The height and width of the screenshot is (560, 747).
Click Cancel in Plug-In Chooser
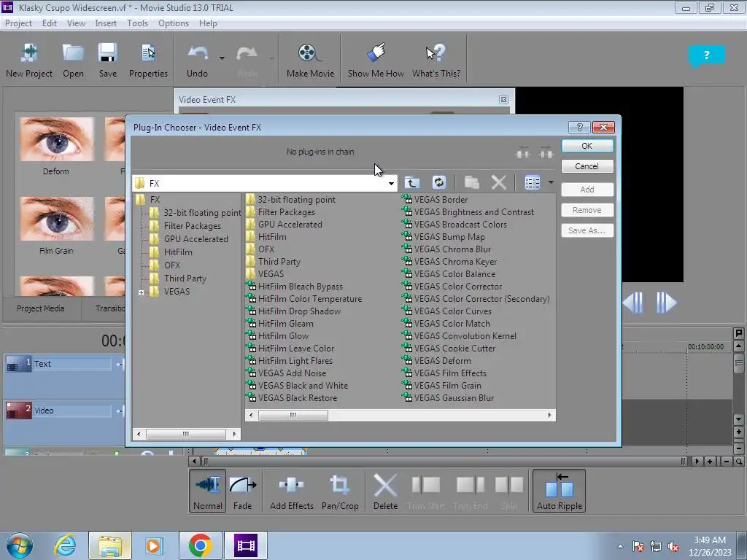coord(587,166)
